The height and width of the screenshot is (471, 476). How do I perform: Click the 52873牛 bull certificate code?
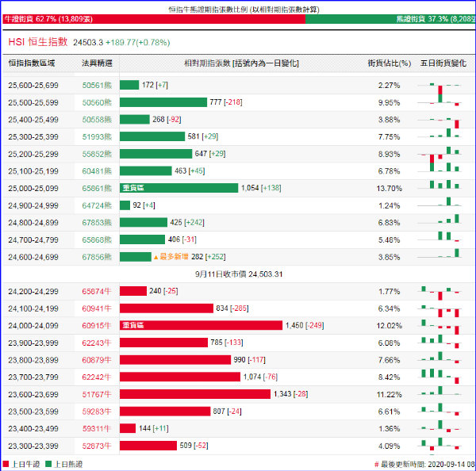[97, 446]
